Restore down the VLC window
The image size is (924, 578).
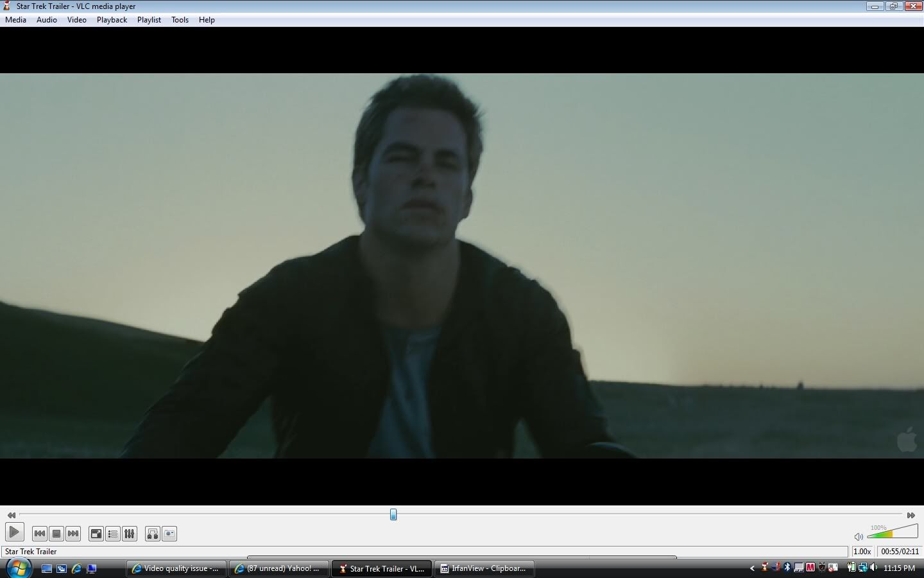coord(894,6)
